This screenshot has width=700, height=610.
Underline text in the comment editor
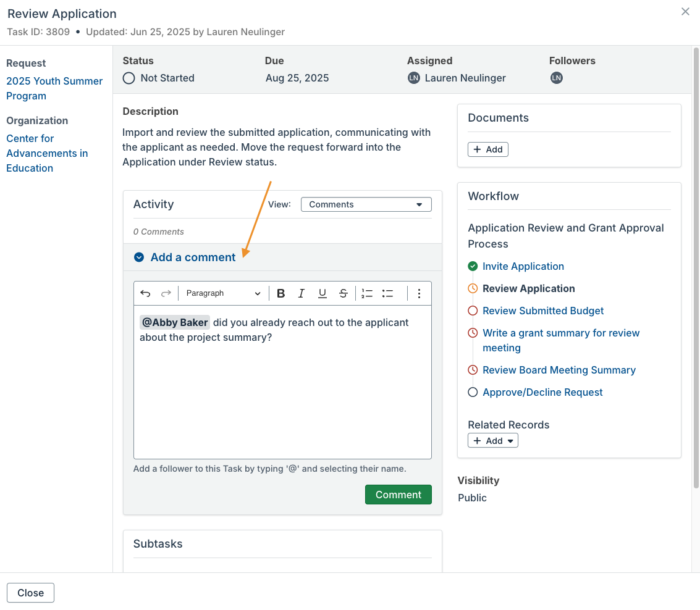322,293
